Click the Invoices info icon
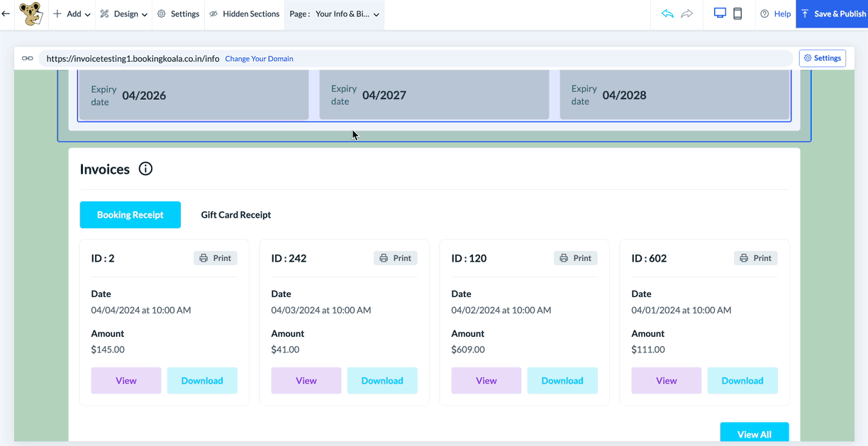The height and width of the screenshot is (446, 868). tap(145, 169)
